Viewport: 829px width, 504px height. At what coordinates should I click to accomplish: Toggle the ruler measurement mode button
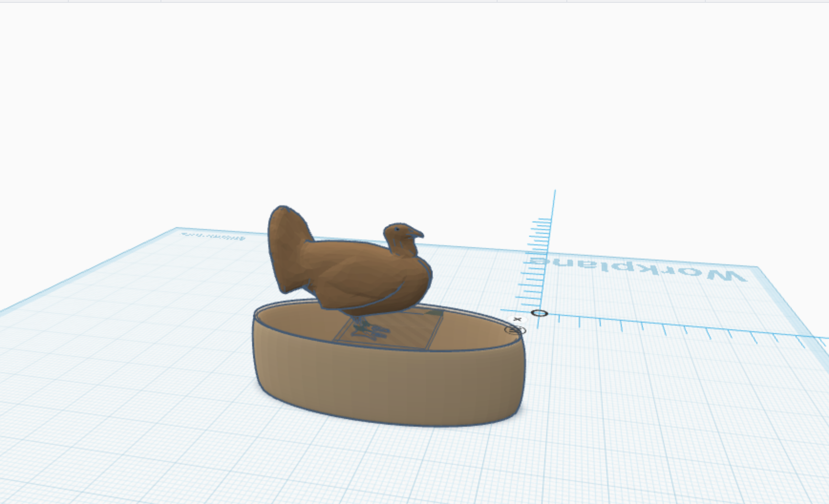click(514, 330)
